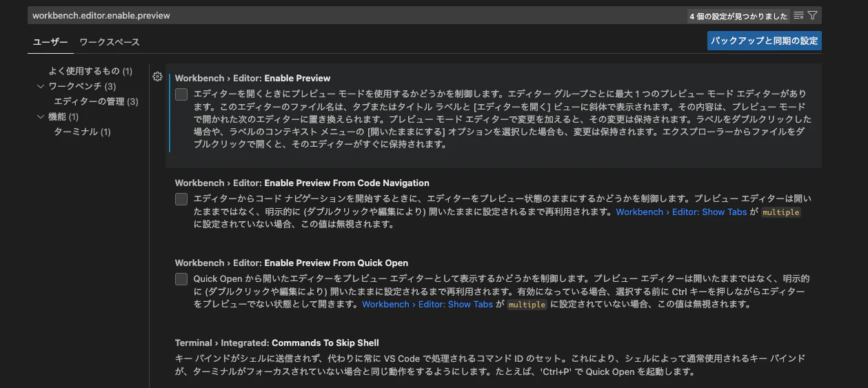Image resolution: width=868 pixels, height=388 pixels.
Task: Collapse the 機能 tree section
Action: point(41,116)
